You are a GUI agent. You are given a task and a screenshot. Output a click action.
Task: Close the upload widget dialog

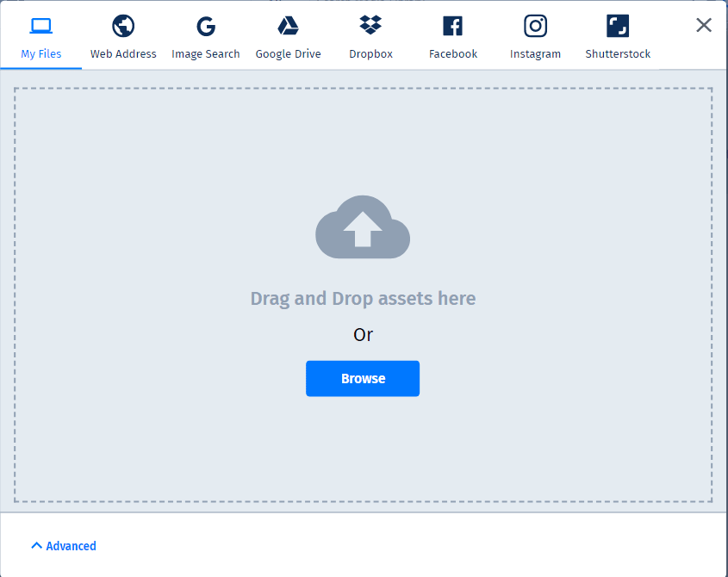coord(704,25)
